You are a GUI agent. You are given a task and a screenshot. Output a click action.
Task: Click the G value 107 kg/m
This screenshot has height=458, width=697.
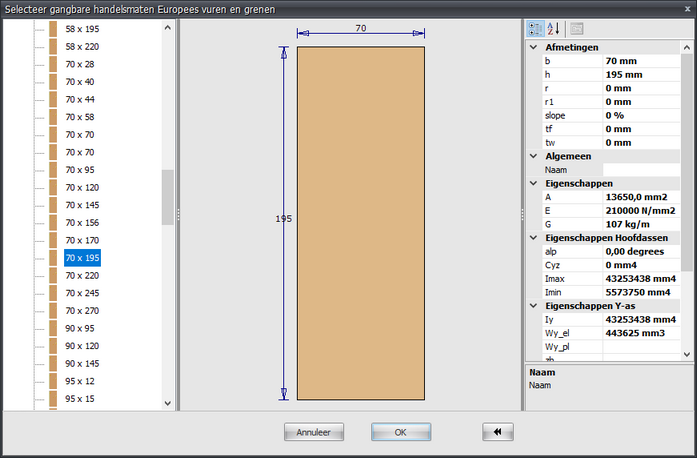641,224
